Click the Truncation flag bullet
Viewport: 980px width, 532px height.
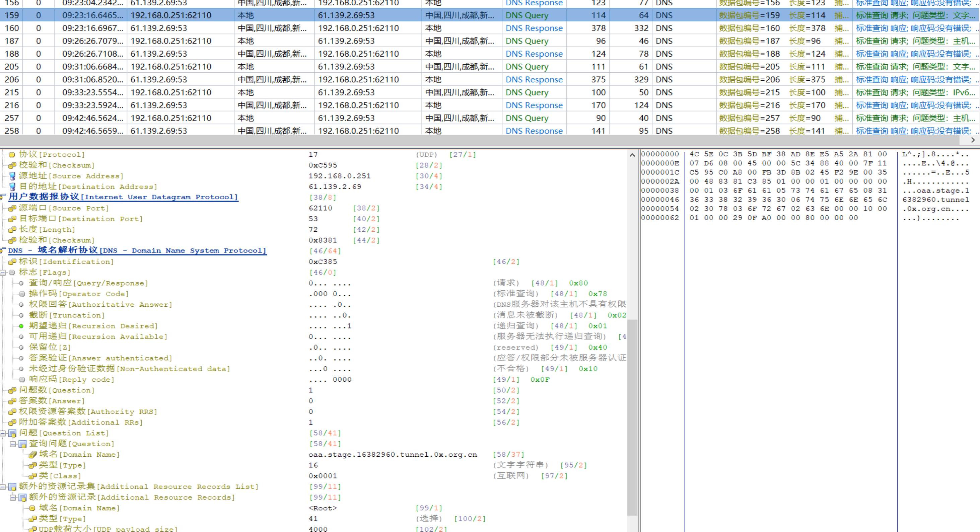coord(21,315)
